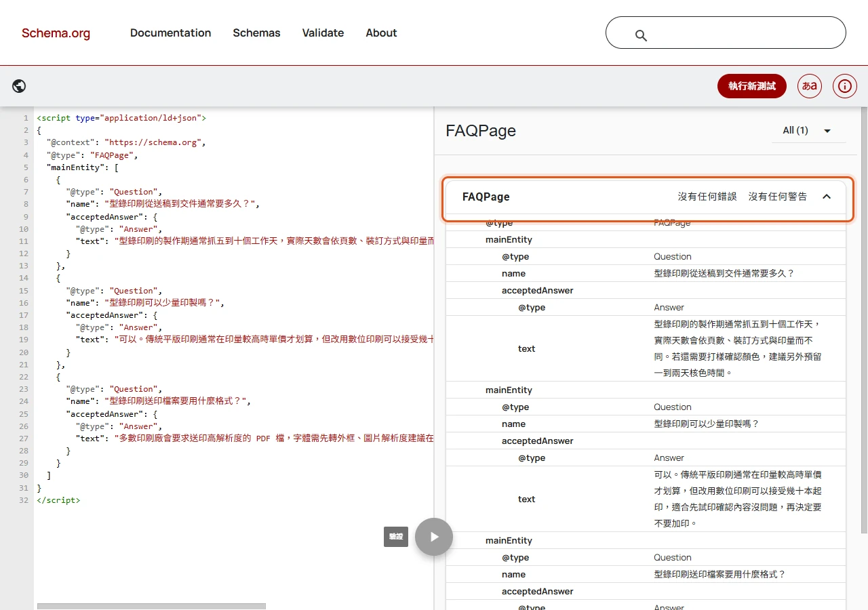Go to the Validate page
This screenshot has height=610, width=868.
(323, 33)
